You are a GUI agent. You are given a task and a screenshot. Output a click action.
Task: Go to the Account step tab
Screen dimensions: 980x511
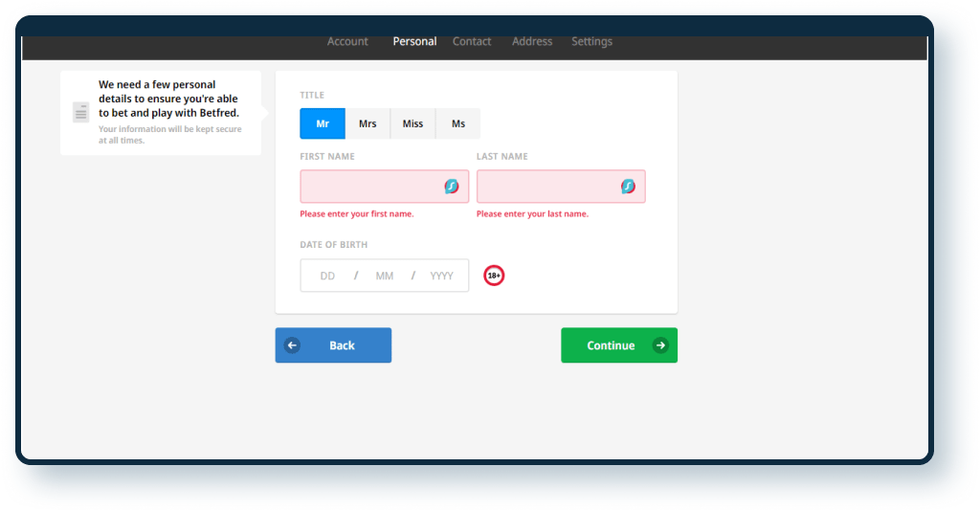coord(347,41)
